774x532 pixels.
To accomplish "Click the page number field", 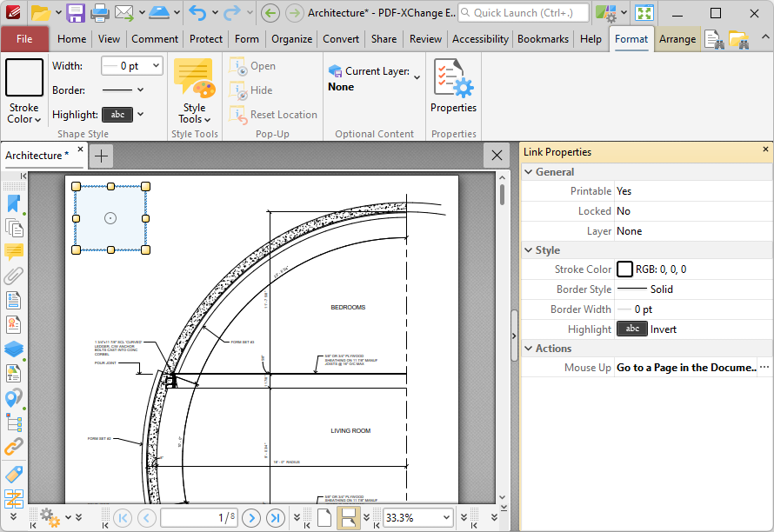I will click(x=199, y=518).
